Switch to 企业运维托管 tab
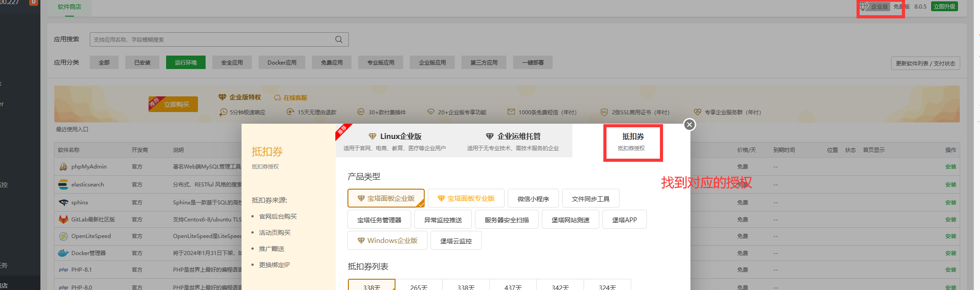 (513, 141)
